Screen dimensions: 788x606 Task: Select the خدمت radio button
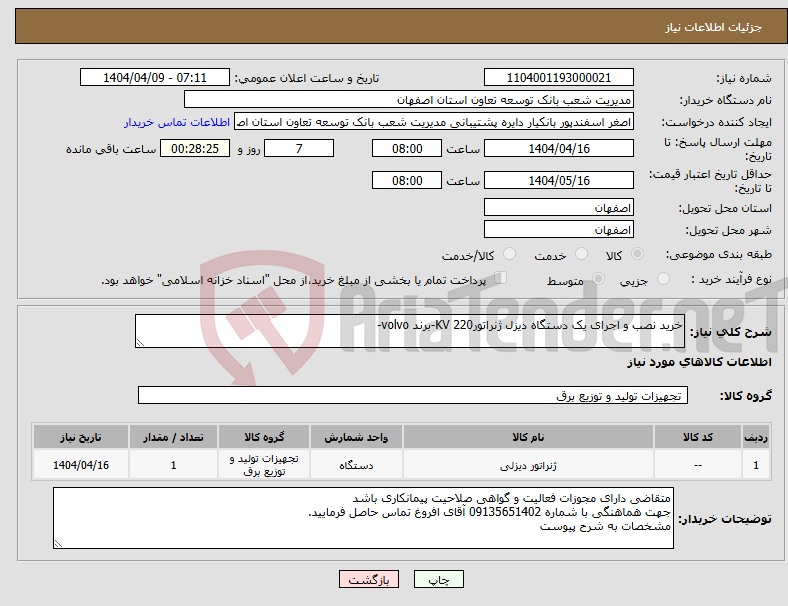(581, 254)
